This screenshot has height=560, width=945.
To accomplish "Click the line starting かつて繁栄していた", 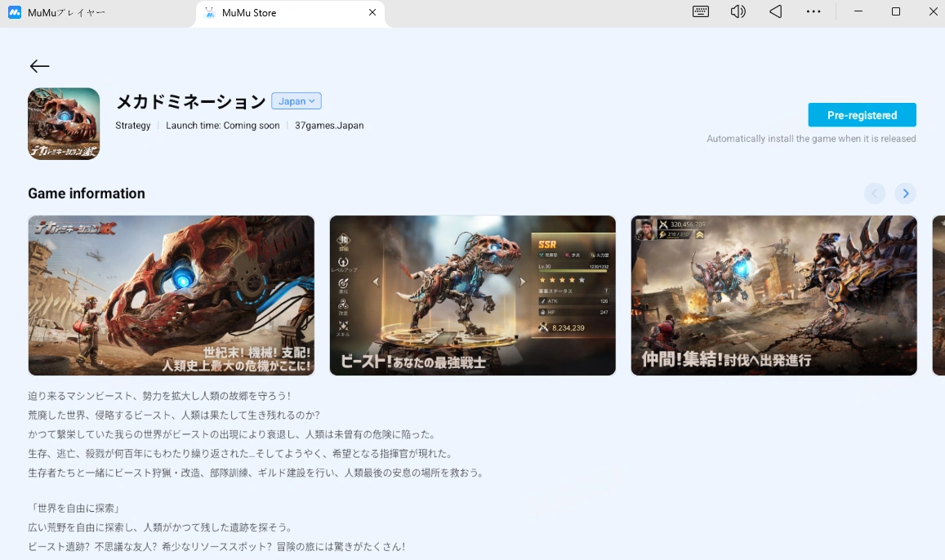I will click(x=231, y=434).
